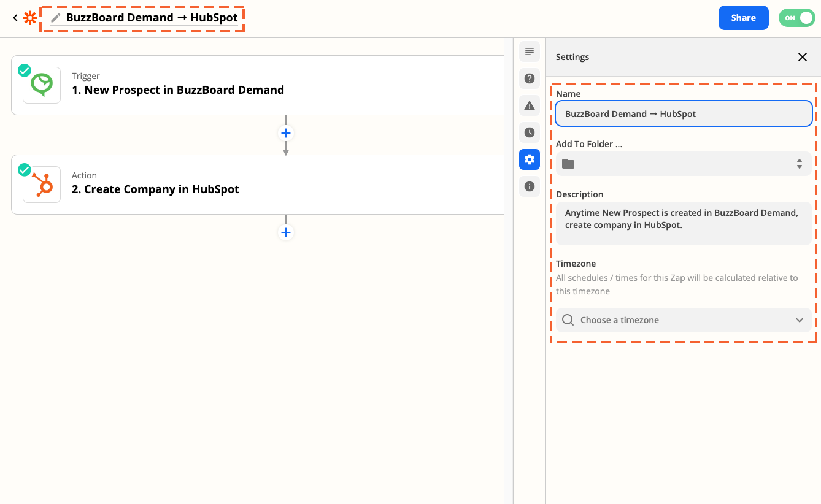Image resolution: width=821 pixels, height=504 pixels.
Task: Open the HubSpot action app icon
Action: coord(42,185)
